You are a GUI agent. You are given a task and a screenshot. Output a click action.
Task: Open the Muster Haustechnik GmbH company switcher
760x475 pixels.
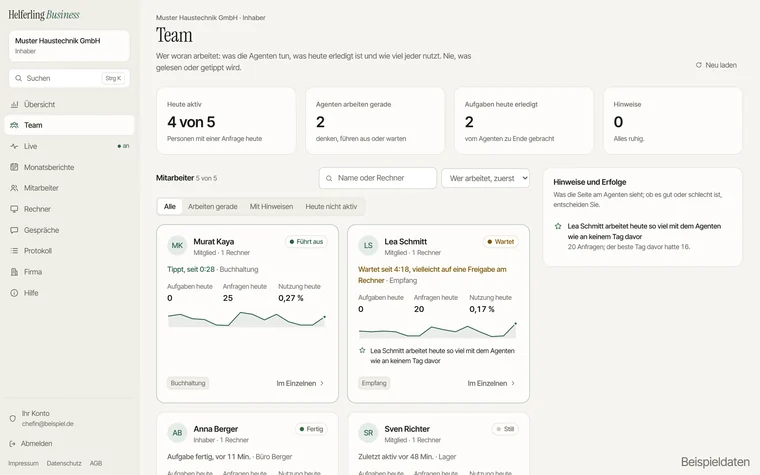[69, 46]
